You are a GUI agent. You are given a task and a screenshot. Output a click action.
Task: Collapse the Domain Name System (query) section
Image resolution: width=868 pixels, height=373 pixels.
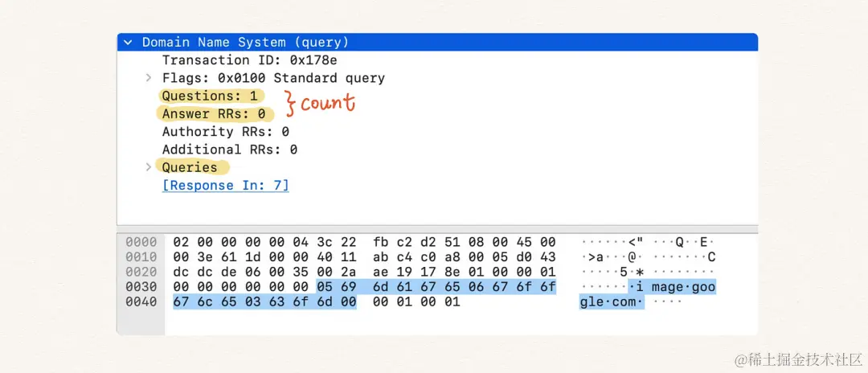pos(128,43)
